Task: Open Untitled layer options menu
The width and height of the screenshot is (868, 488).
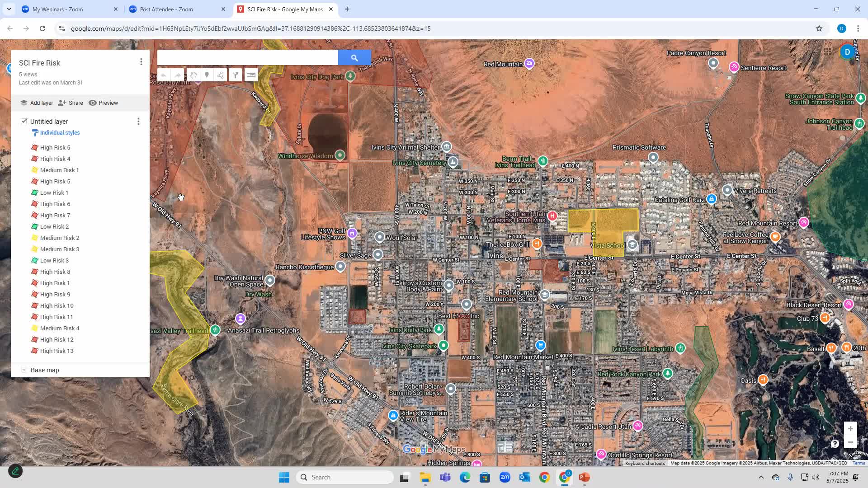Action: tap(138, 122)
